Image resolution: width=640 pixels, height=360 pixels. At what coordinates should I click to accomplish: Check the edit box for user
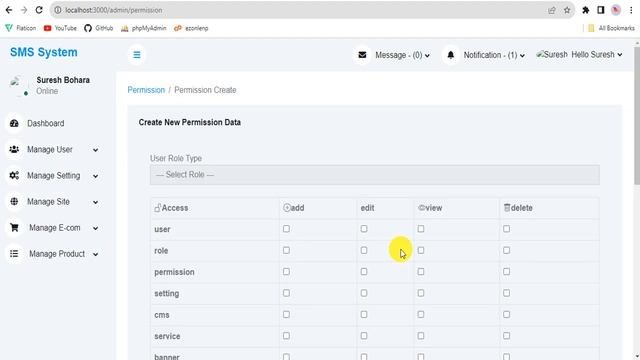click(x=364, y=229)
